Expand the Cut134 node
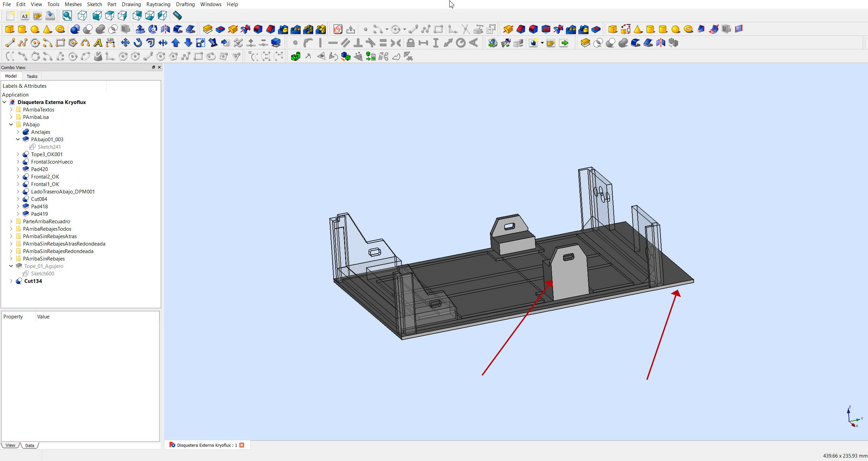 click(x=11, y=281)
